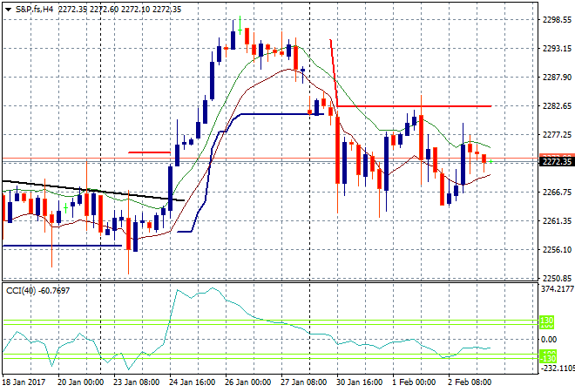Click the 0.00 CCI scale value
The width and height of the screenshot is (575, 392).
click(x=549, y=340)
